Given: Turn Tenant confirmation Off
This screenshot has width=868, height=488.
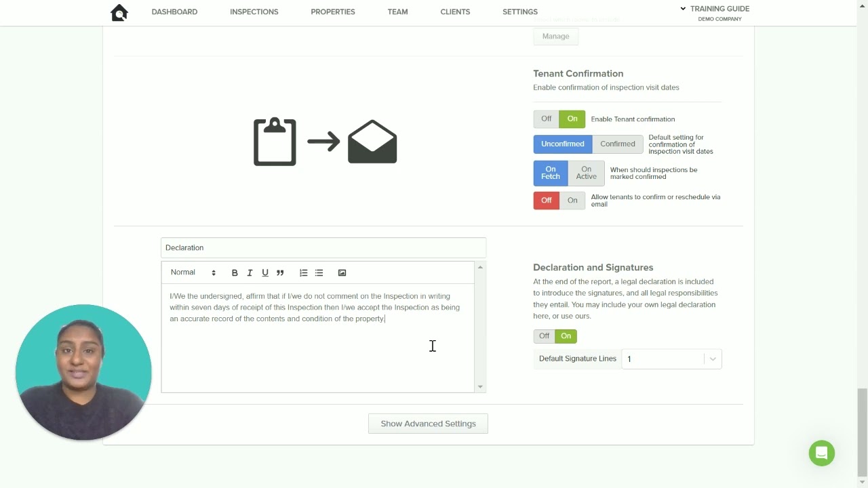Looking at the screenshot, I should tap(547, 119).
